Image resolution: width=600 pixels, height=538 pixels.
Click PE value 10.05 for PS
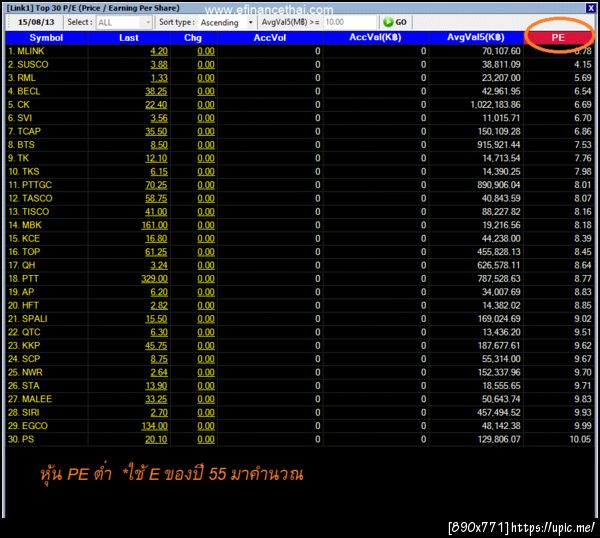coord(580,440)
